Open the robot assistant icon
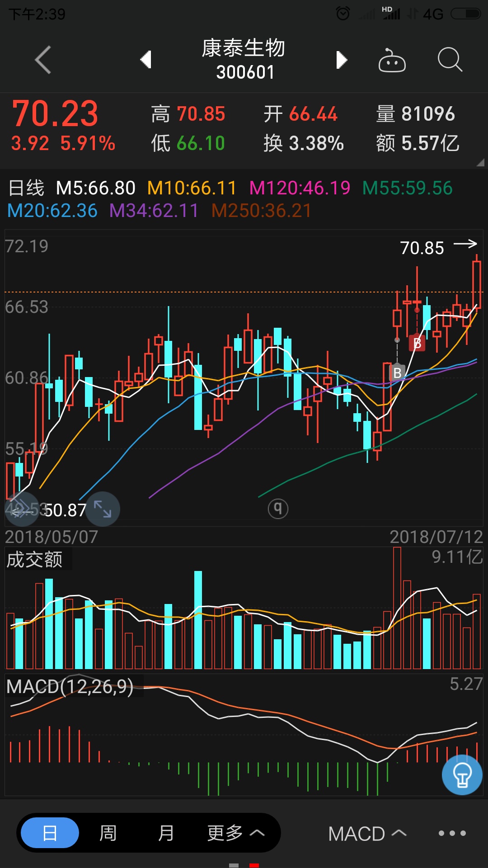Viewport: 488px width, 868px height. [x=392, y=60]
